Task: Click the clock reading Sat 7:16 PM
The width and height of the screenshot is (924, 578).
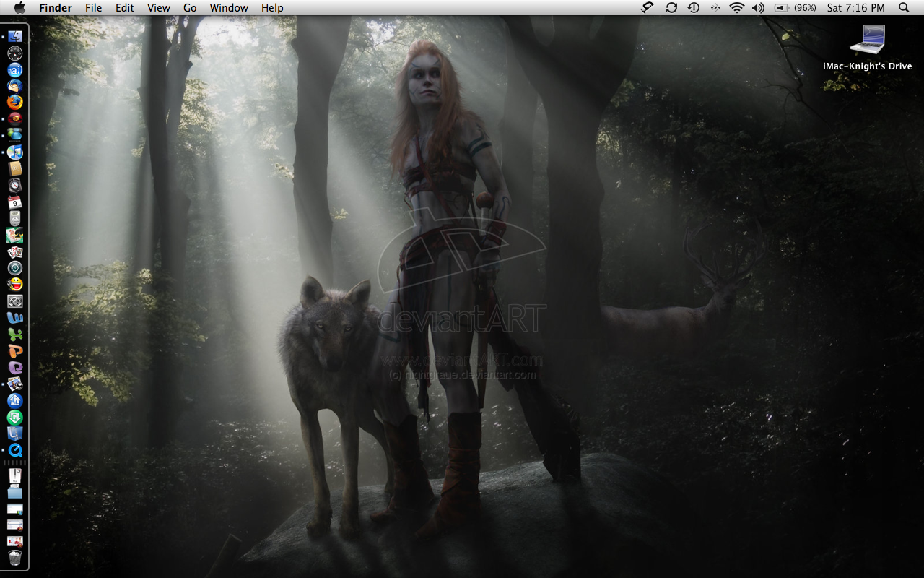Action: tap(855, 7)
